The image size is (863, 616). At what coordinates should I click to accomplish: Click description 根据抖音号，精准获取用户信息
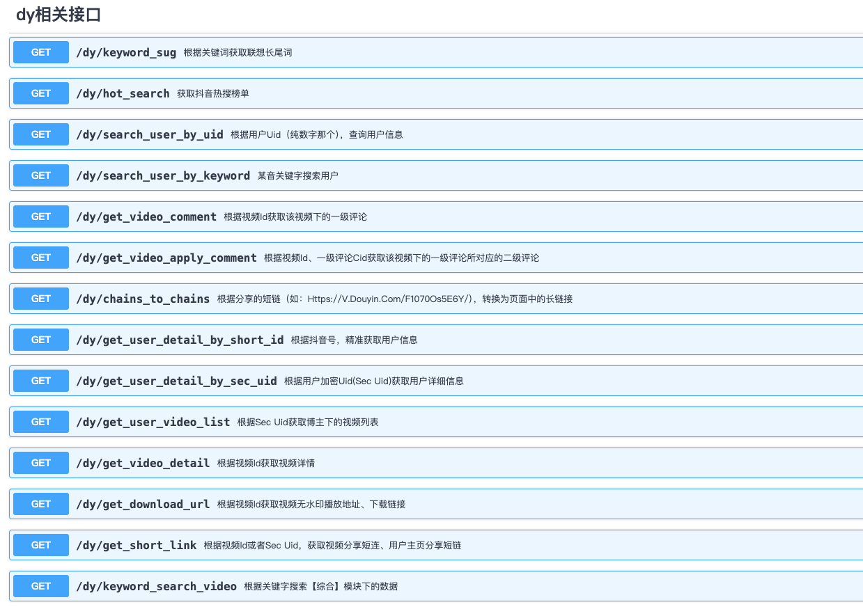point(354,340)
